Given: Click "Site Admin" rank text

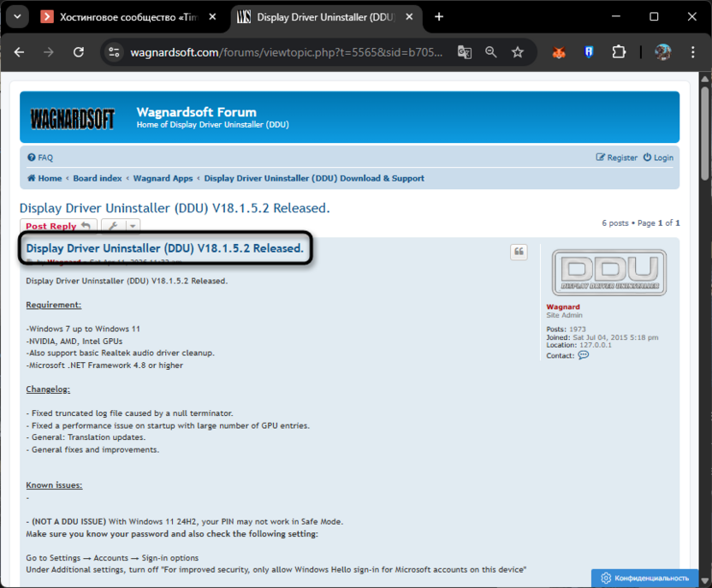Looking at the screenshot, I should point(565,315).
